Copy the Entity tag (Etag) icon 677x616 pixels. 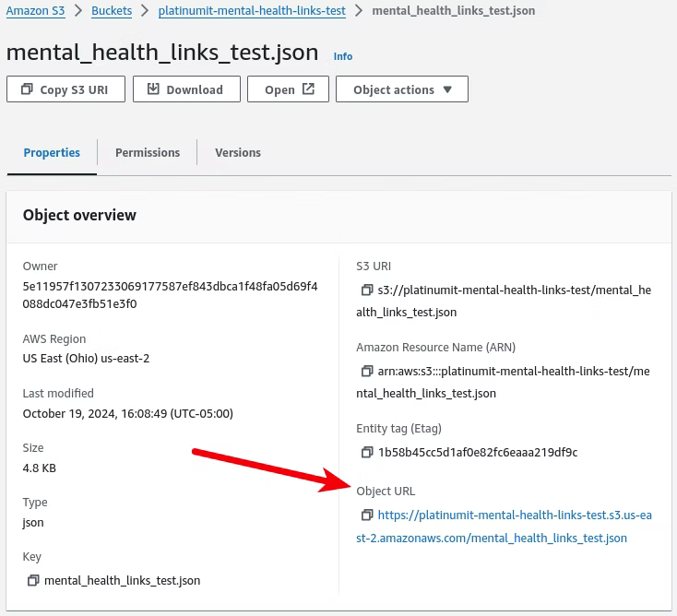[366, 452]
